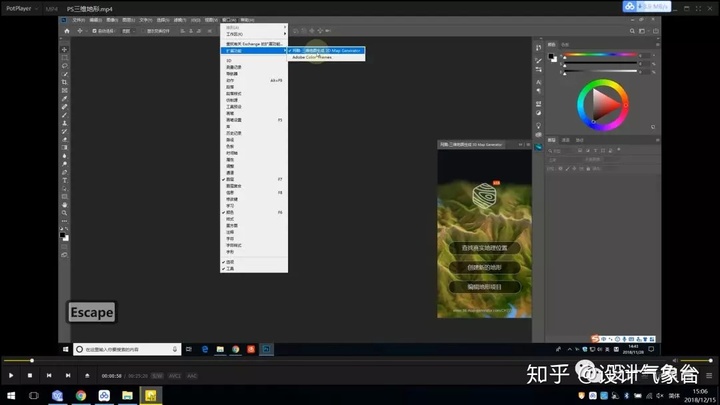Click the 创建新的地形 button
720x405 pixels.
pos(484,267)
